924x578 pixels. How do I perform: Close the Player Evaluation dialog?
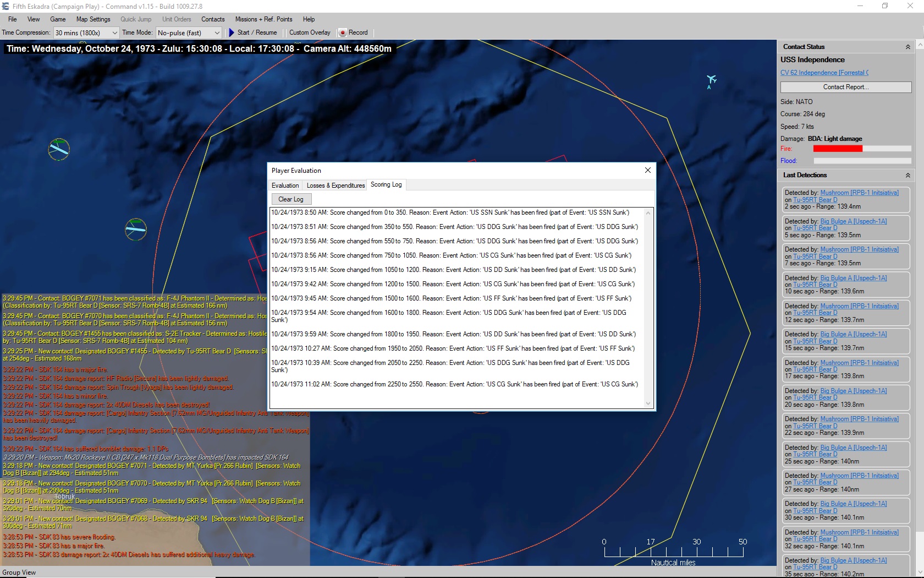click(x=647, y=170)
